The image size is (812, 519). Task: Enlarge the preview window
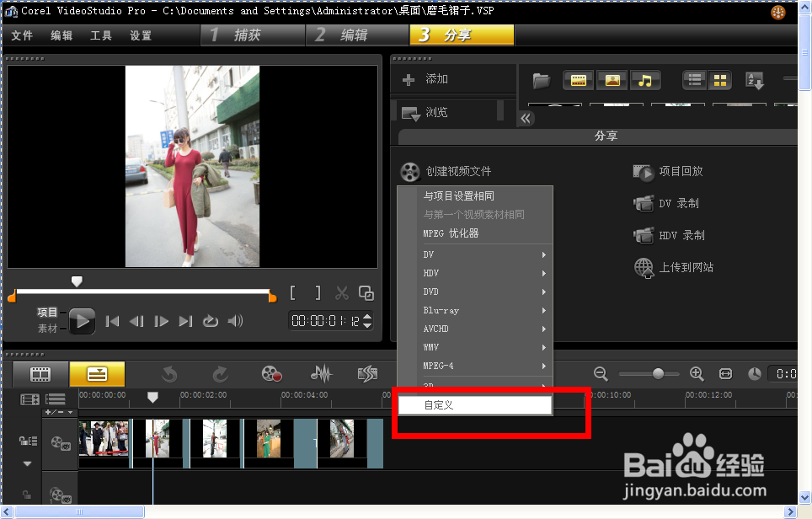pos(366,293)
